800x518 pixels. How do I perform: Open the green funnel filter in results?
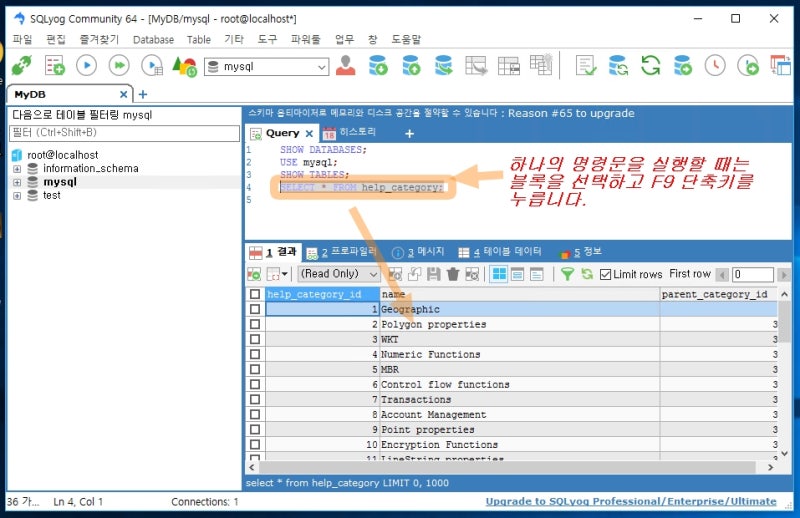point(567,274)
